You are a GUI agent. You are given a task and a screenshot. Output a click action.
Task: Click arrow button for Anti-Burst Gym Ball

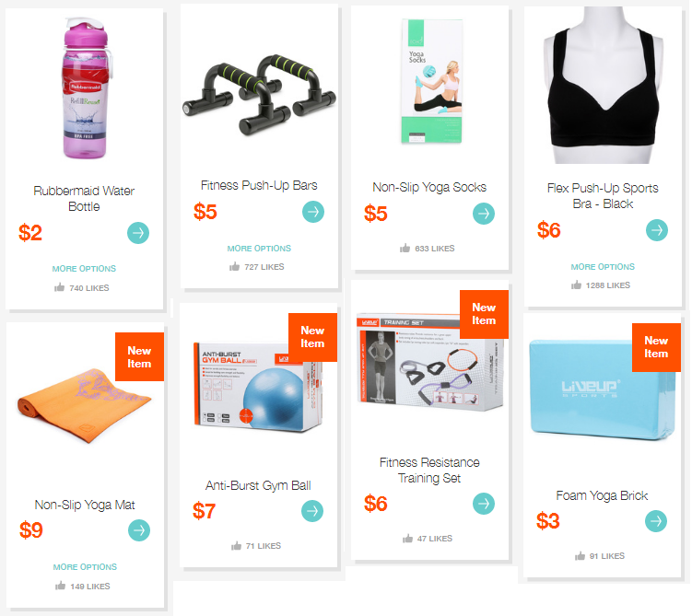(312, 511)
